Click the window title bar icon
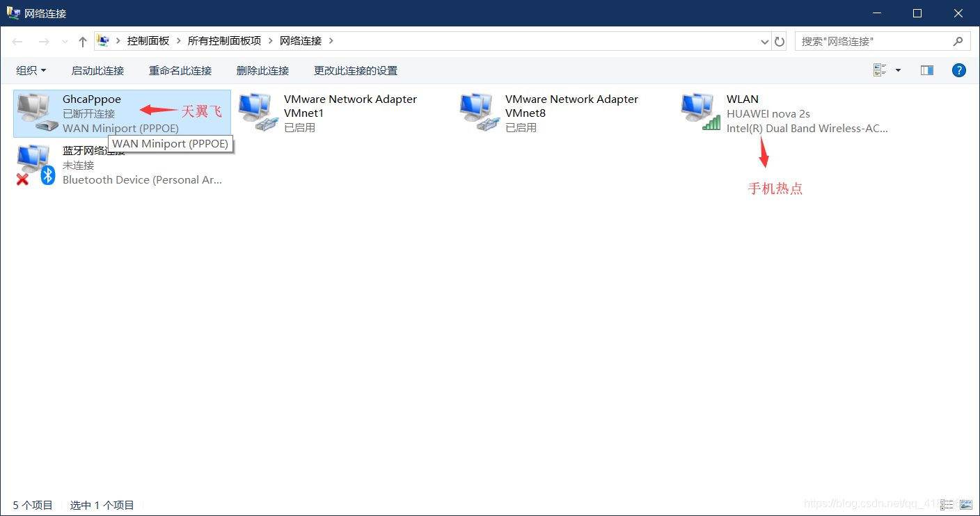Viewport: 980px width, 516px height. tap(13, 13)
